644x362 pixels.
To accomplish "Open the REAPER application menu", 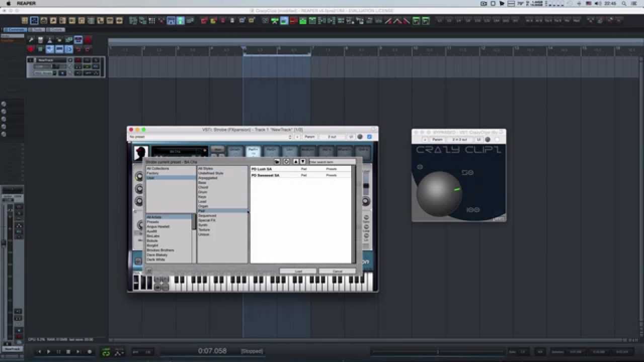I will click(26, 4).
